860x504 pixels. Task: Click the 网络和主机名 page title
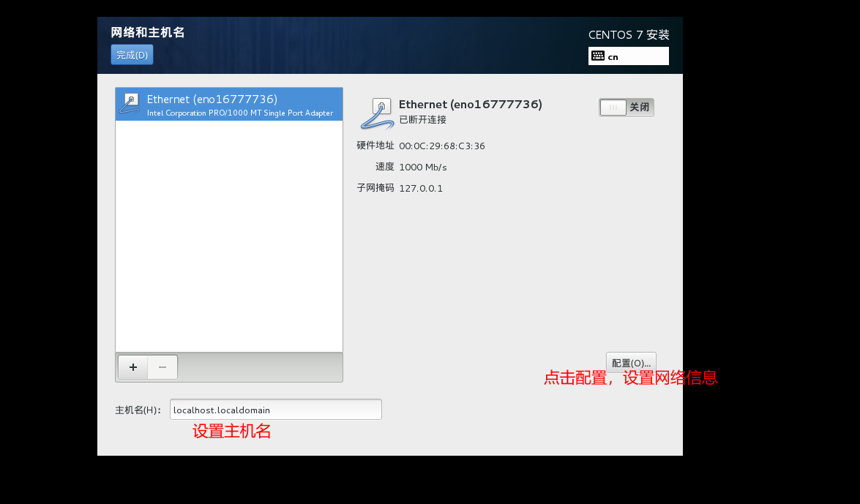(148, 32)
